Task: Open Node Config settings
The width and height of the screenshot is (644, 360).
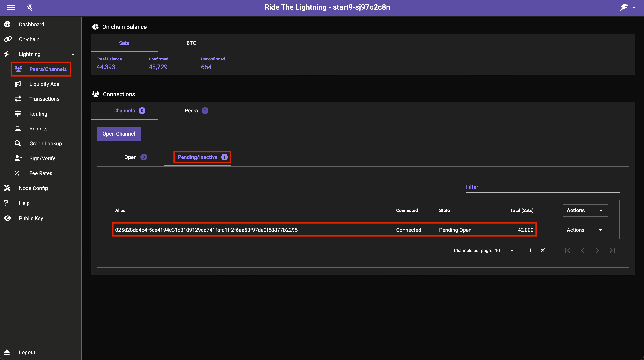Action: pos(33,188)
